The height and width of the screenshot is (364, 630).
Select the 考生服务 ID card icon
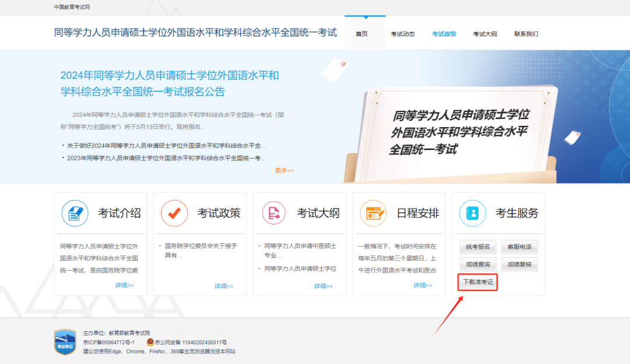click(x=472, y=213)
